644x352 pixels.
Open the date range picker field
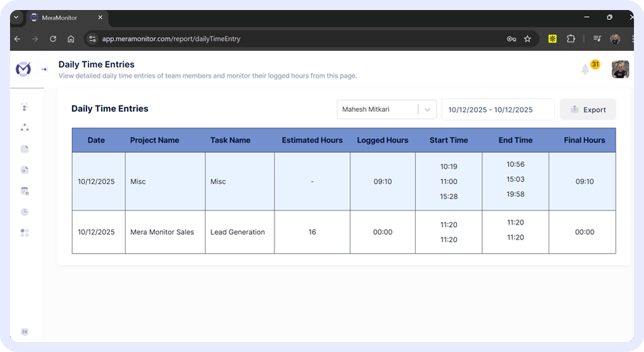(x=498, y=109)
